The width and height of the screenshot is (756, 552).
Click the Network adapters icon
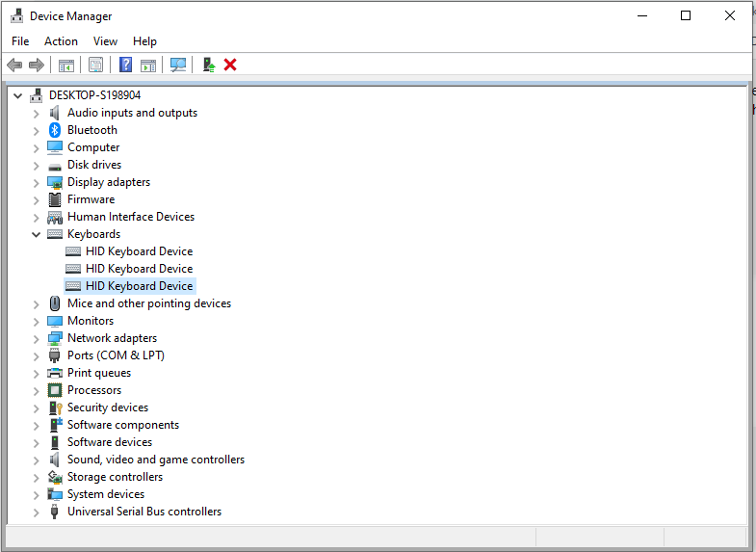pos(55,338)
